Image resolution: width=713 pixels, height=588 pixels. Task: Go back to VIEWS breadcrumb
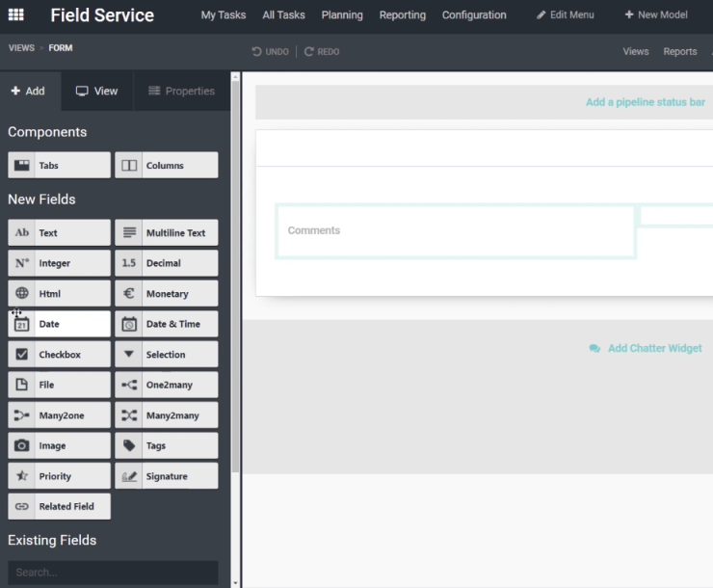21,48
